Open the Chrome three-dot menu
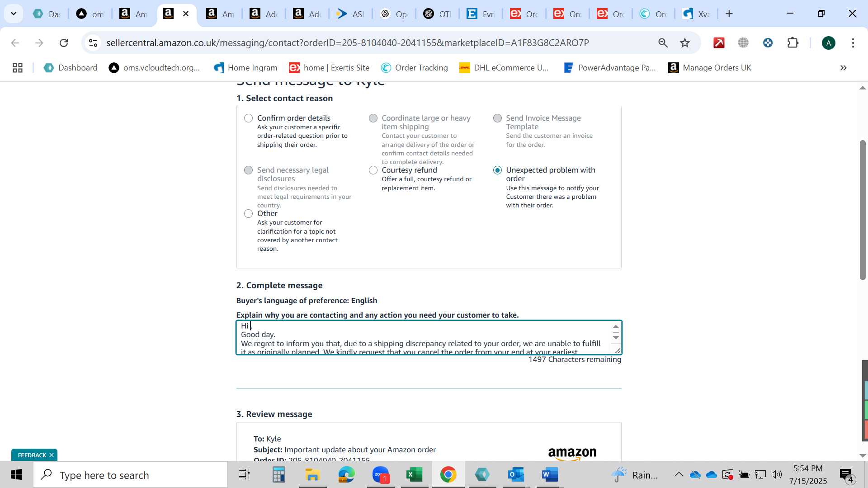The image size is (868, 488). (853, 43)
